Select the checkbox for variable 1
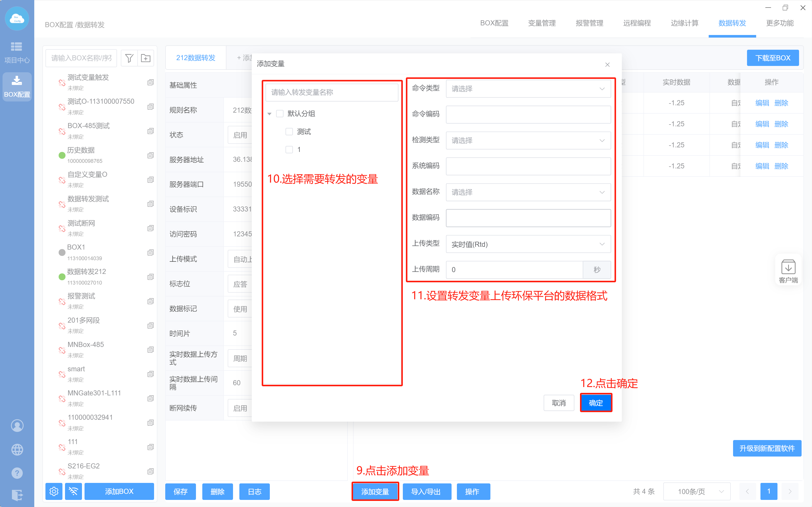The image size is (812, 507). coord(289,149)
